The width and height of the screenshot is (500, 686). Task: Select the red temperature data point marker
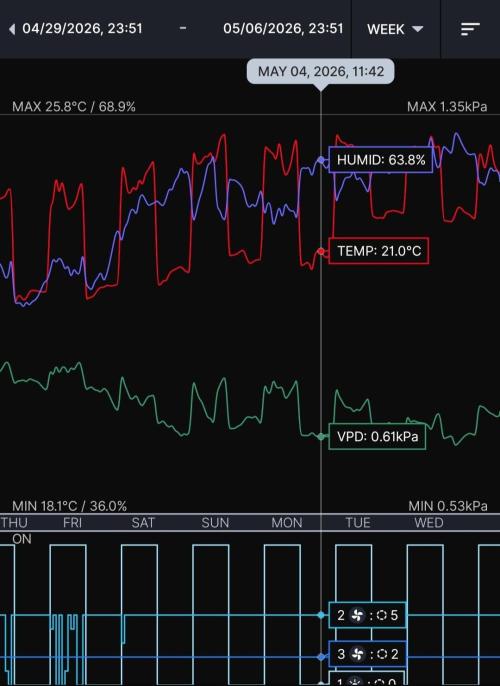pos(321,251)
